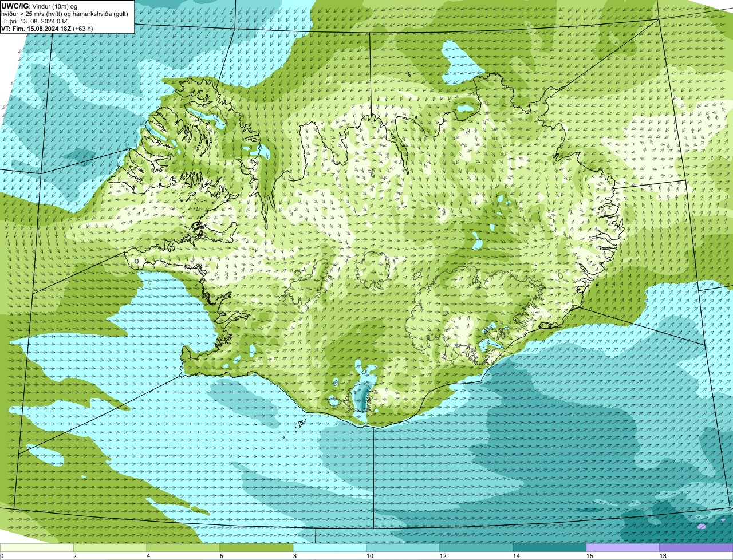This screenshot has width=733, height=560.
Task: Pick the 0–2 m/s palest legend color segment
Action: point(37,548)
